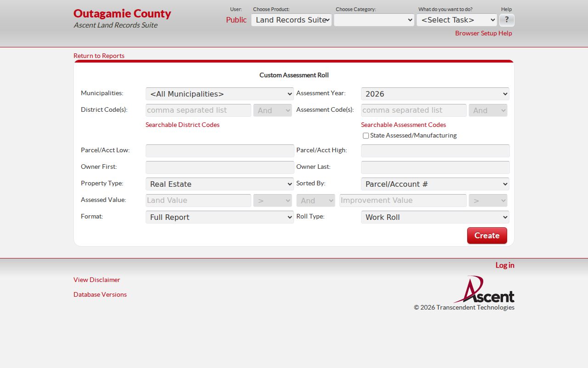The width and height of the screenshot is (588, 368).
Task: Open the Municipalities dropdown
Action: tap(220, 94)
